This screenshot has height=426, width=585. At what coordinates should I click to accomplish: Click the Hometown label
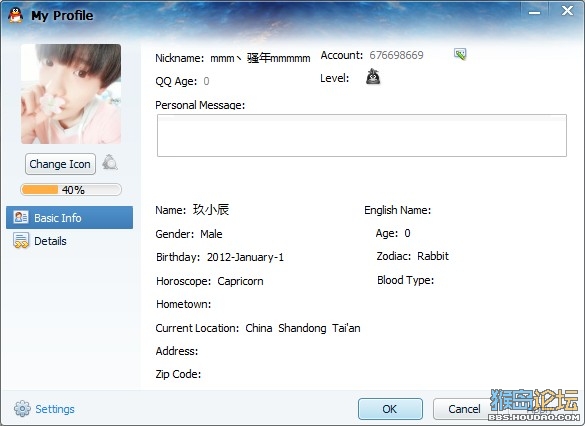pos(184,304)
